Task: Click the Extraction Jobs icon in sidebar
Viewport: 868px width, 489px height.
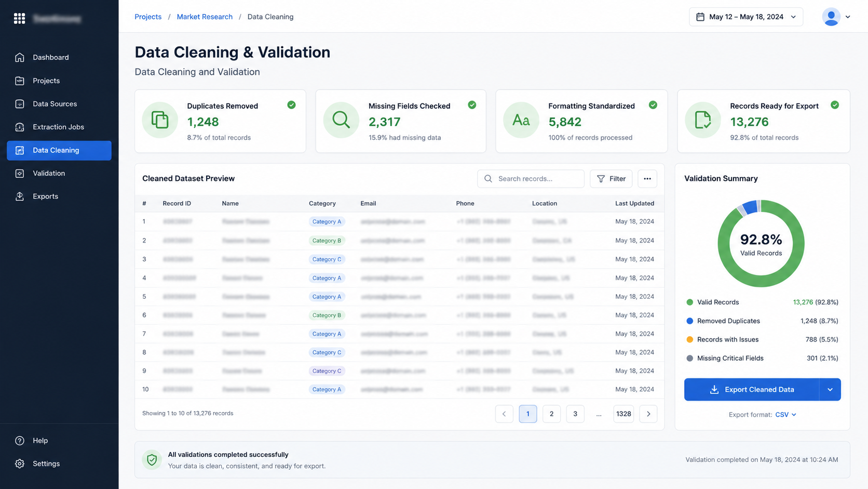Action: coord(20,127)
